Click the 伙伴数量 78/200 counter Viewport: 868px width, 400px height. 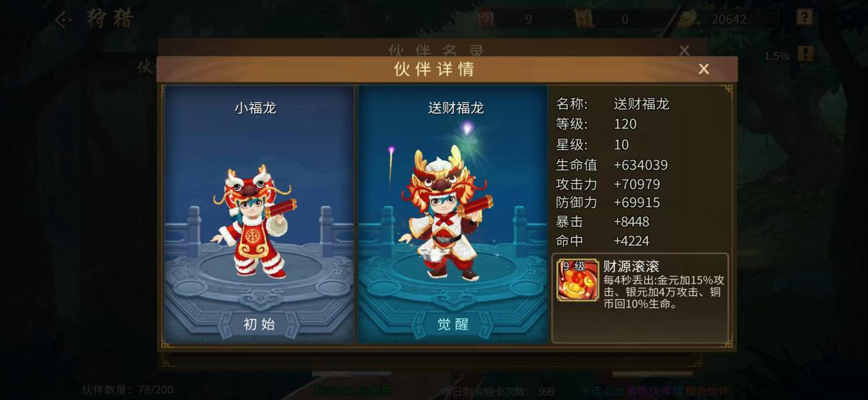(x=128, y=390)
